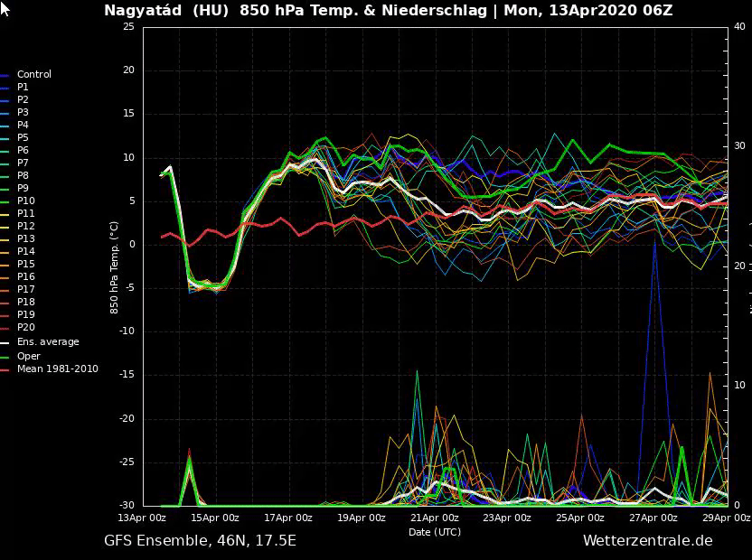The height and width of the screenshot is (560, 752).
Task: Select the P10 legend entry
Action: [25, 201]
